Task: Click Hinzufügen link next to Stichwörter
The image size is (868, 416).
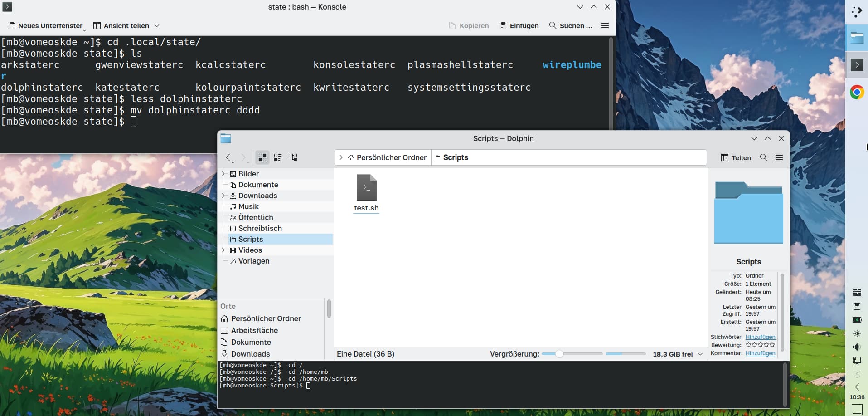Action: (760, 337)
